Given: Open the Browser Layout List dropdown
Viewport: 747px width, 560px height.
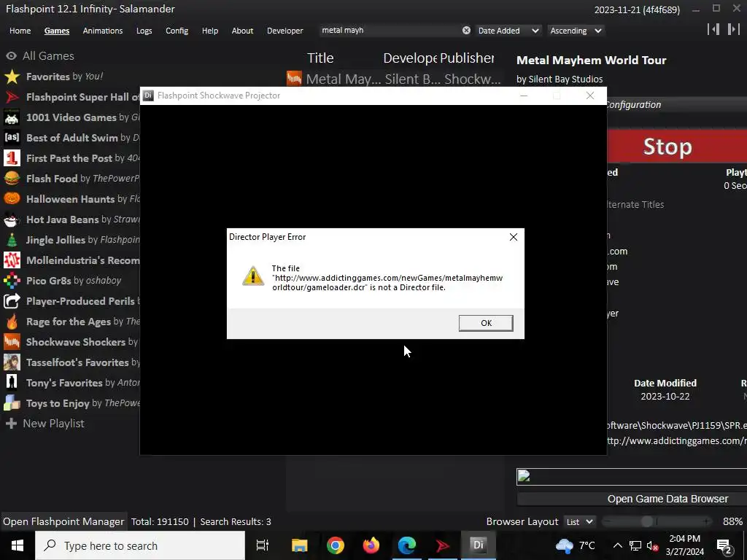Looking at the screenshot, I should point(579,522).
